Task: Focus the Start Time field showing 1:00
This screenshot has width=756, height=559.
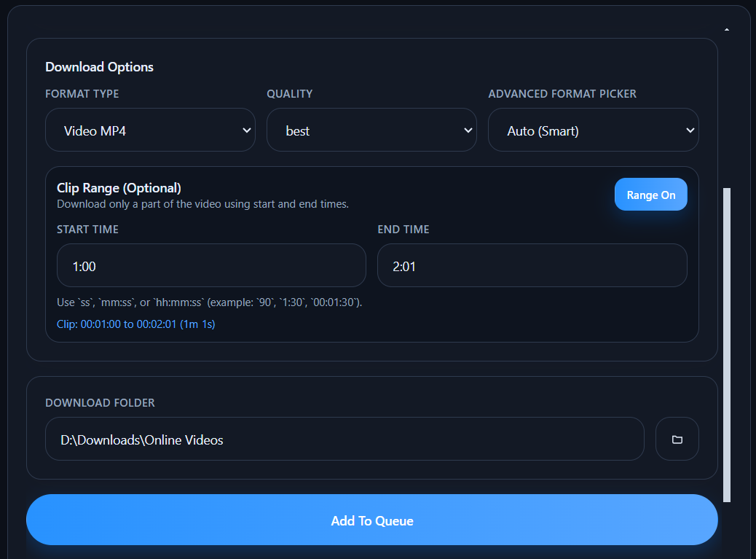Action: click(211, 265)
